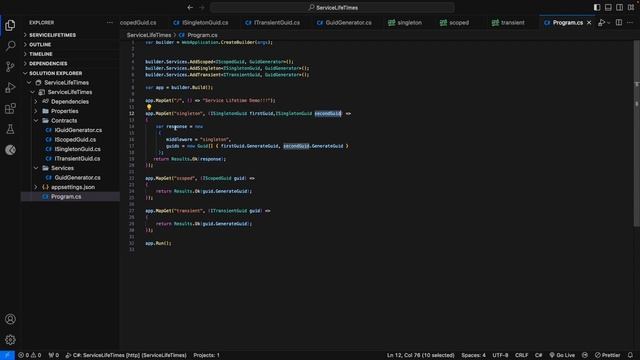
Task: Collapse the Contracts folder
Action: point(36,120)
